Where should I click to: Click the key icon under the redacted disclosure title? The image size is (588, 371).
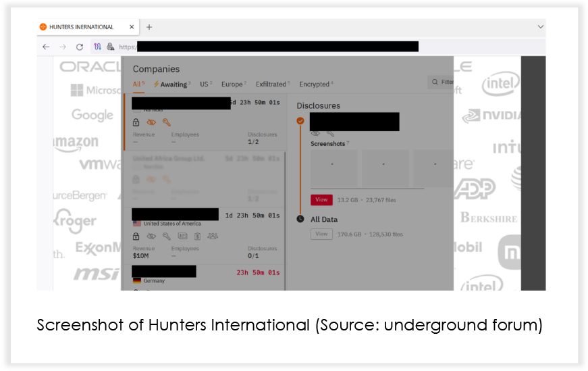tap(330, 134)
